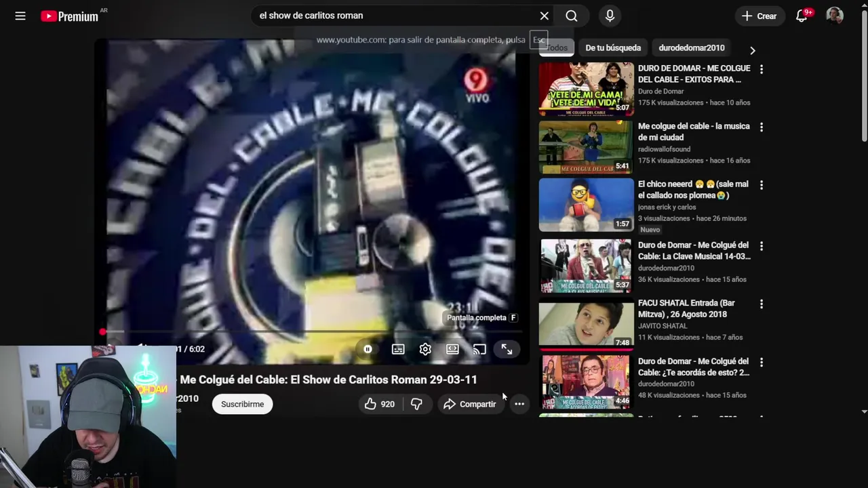Image resolution: width=868 pixels, height=488 pixels.
Task: Open options for '¿Te acordás de esto?' video
Action: [762, 362]
